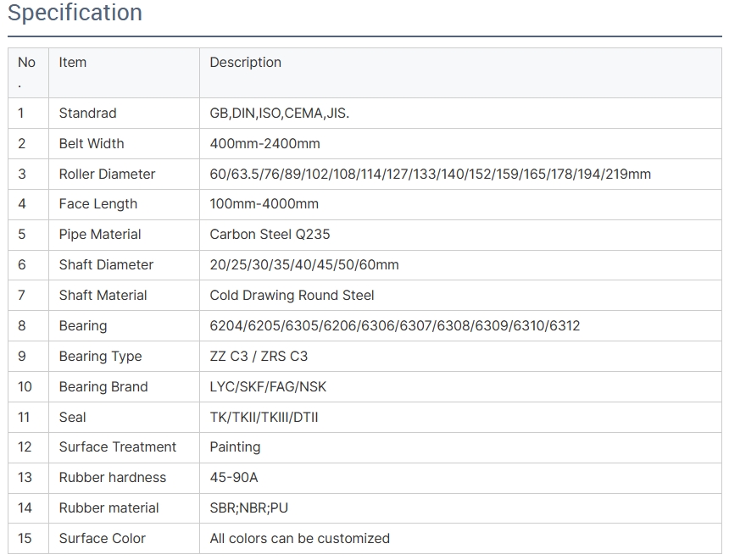Click the 400mm-2400mm value
The height and width of the screenshot is (560, 729).
click(264, 144)
